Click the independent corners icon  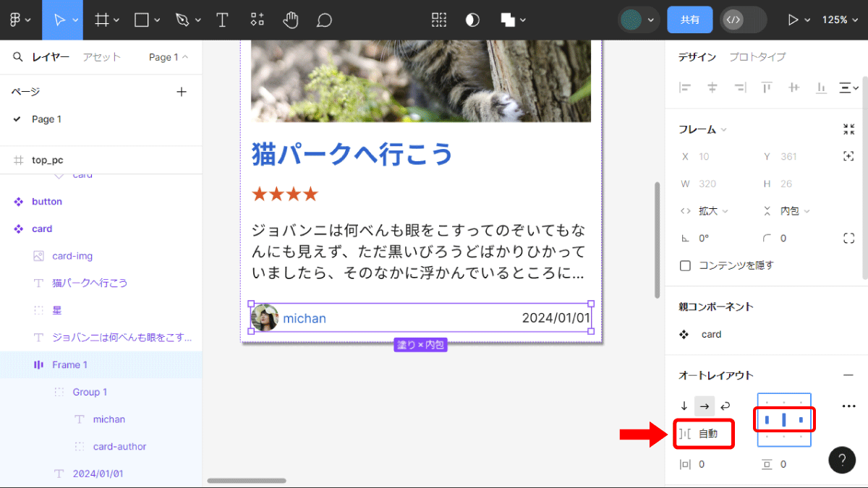point(849,238)
